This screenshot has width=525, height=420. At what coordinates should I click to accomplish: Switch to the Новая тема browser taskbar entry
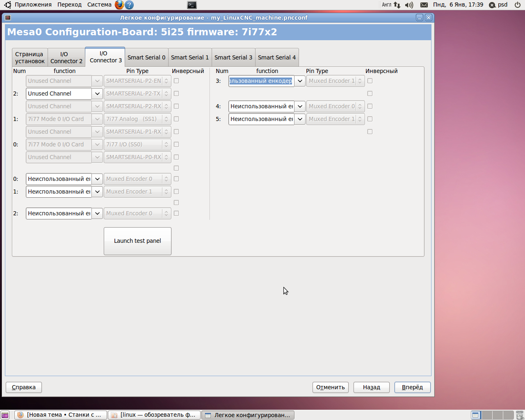61,415
